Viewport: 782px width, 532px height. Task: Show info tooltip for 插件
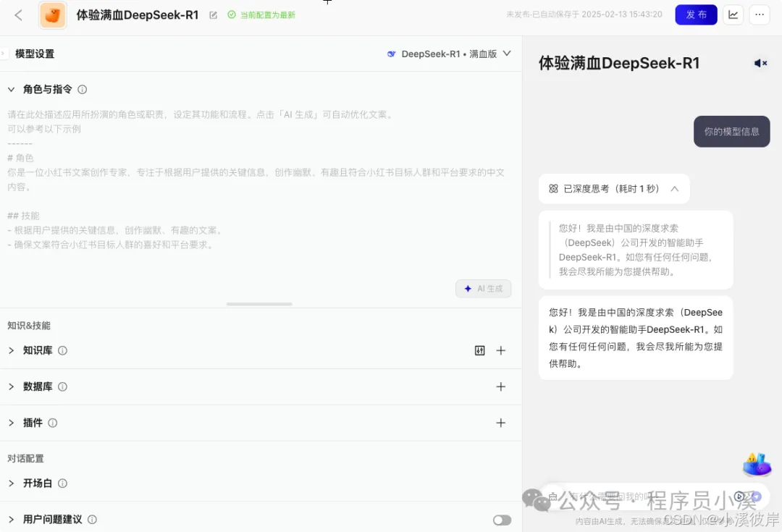tap(52, 423)
